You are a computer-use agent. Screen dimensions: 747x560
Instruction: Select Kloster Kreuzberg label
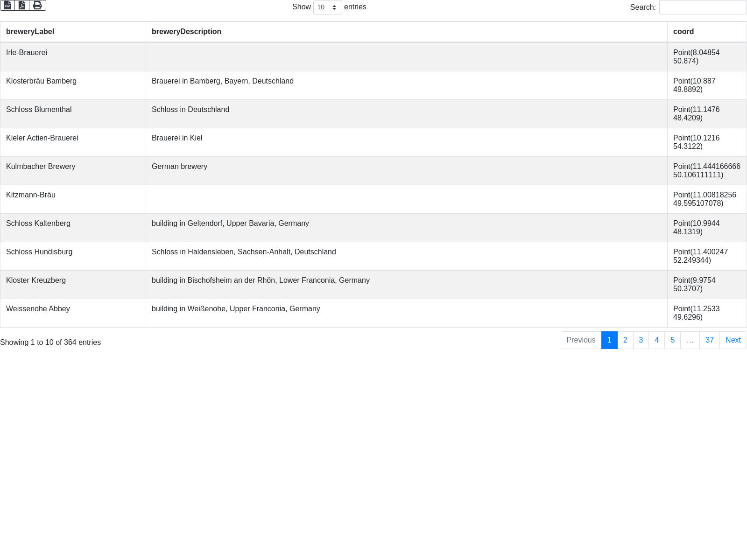[36, 280]
